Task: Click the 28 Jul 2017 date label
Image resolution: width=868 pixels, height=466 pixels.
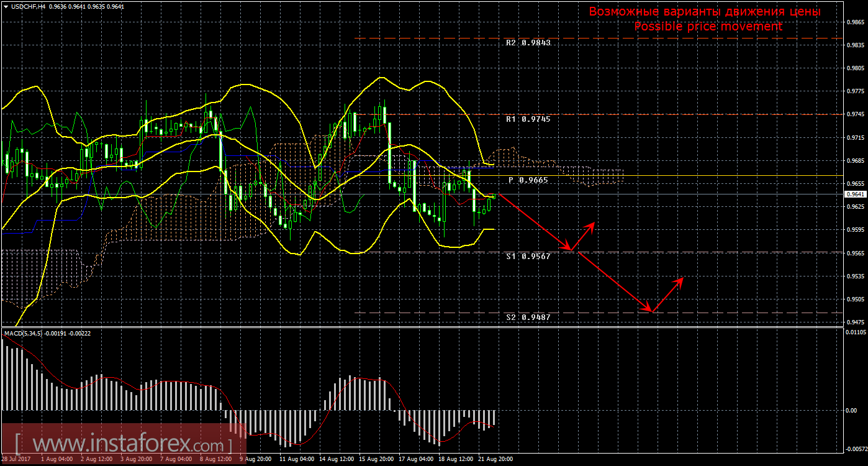Action: [17, 459]
